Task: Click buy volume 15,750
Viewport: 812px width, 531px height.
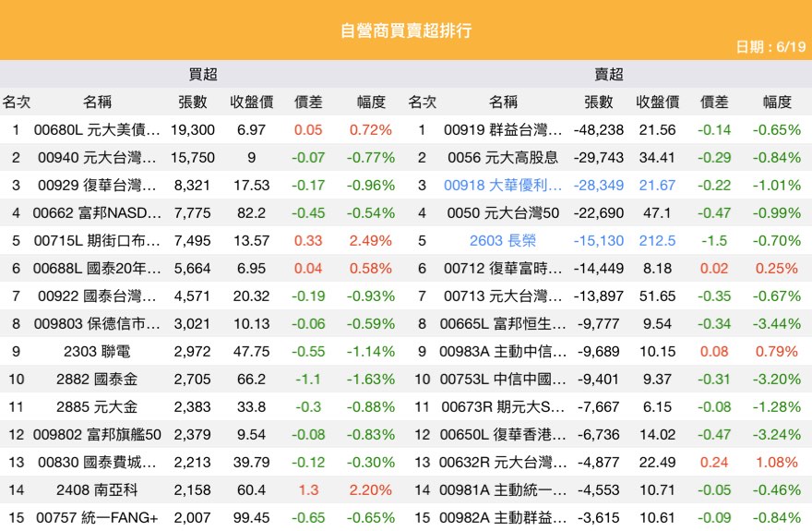Action: (x=193, y=158)
